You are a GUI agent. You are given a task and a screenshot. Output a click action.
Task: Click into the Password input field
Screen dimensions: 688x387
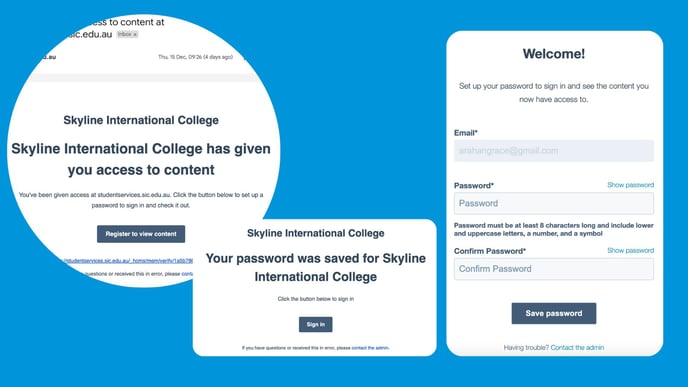pyautogui.click(x=554, y=204)
